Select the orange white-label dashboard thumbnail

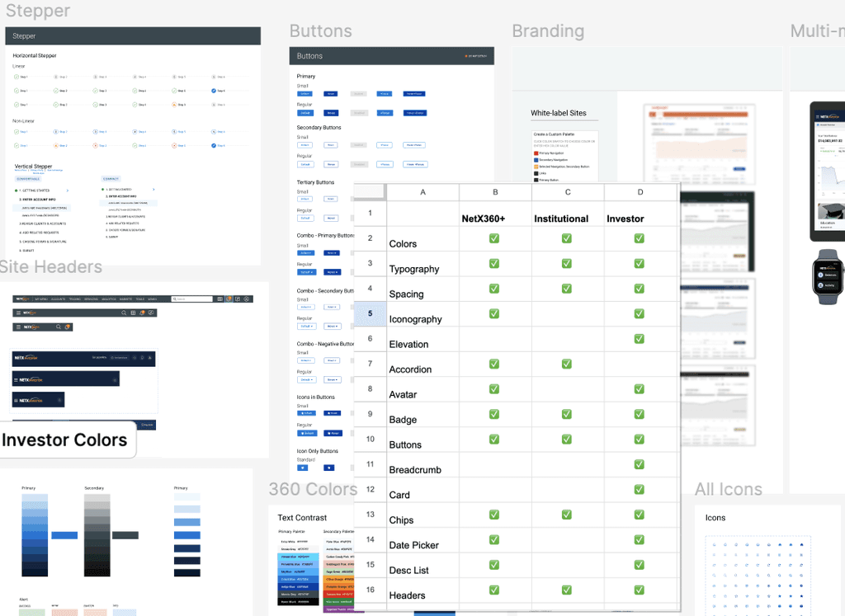coord(700,144)
